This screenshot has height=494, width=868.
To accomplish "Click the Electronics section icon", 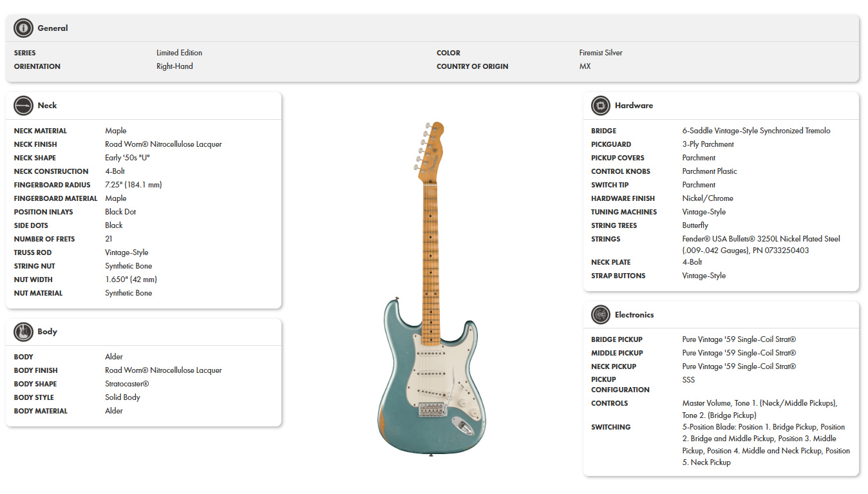I will (x=600, y=315).
